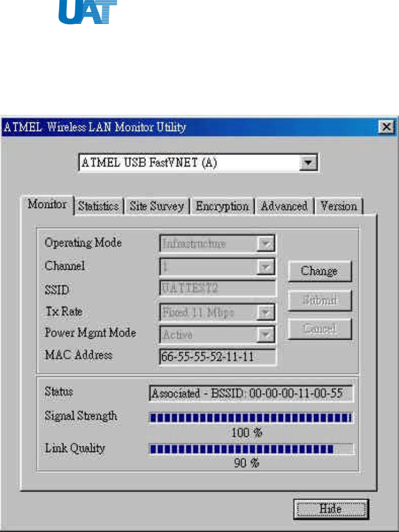Show the Version tab
Screen dimensions: 399x532
pyautogui.click(x=339, y=206)
